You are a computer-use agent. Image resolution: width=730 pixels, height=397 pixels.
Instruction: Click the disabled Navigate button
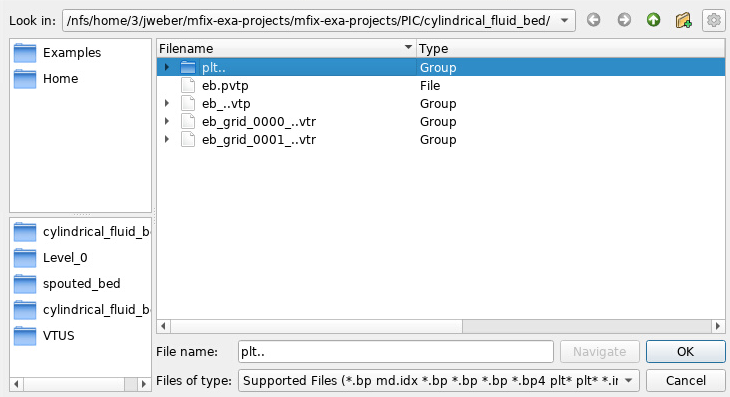600,352
